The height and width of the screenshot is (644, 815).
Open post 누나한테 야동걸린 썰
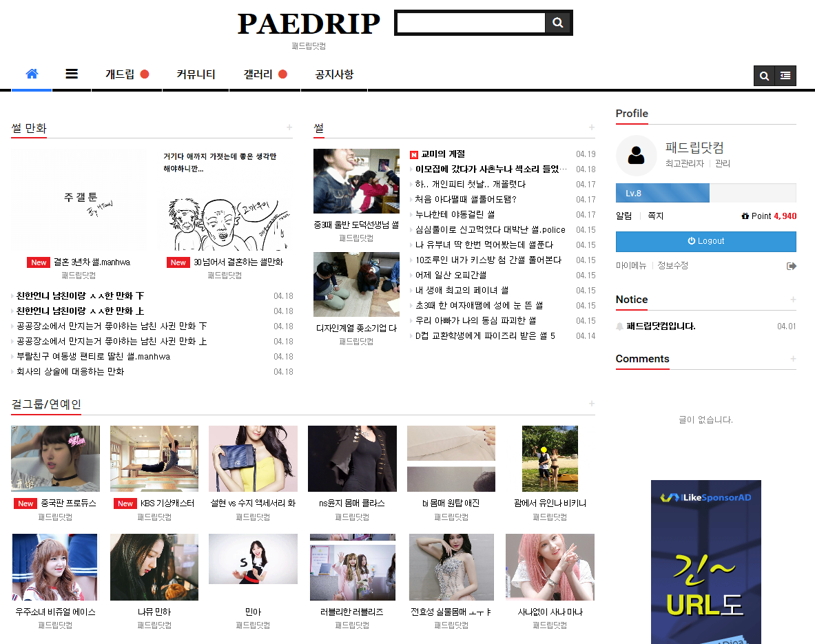(455, 215)
